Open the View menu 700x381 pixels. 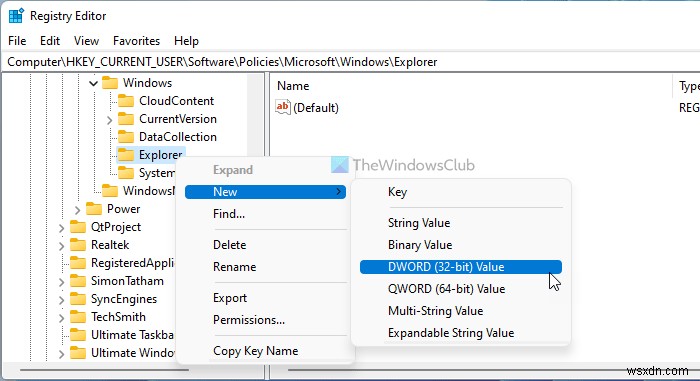pyautogui.click(x=86, y=41)
